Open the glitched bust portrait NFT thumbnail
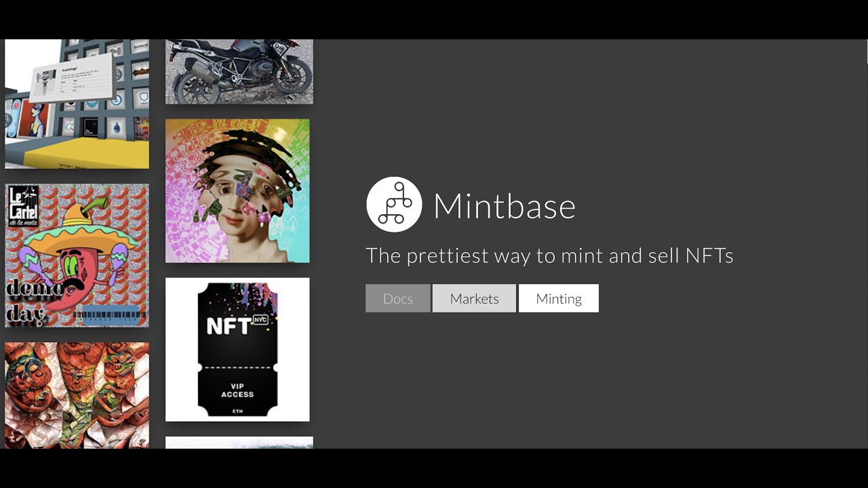 [x=237, y=191]
